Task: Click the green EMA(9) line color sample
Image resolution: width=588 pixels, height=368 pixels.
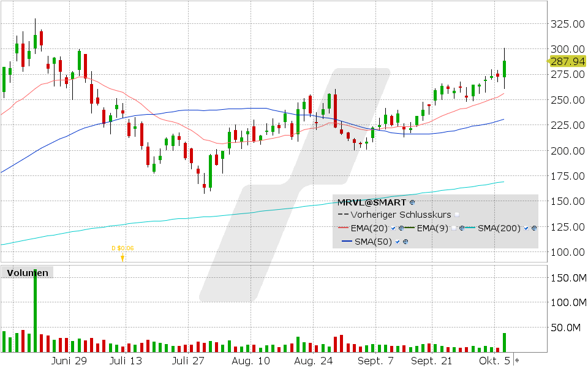Action: [x=409, y=228]
